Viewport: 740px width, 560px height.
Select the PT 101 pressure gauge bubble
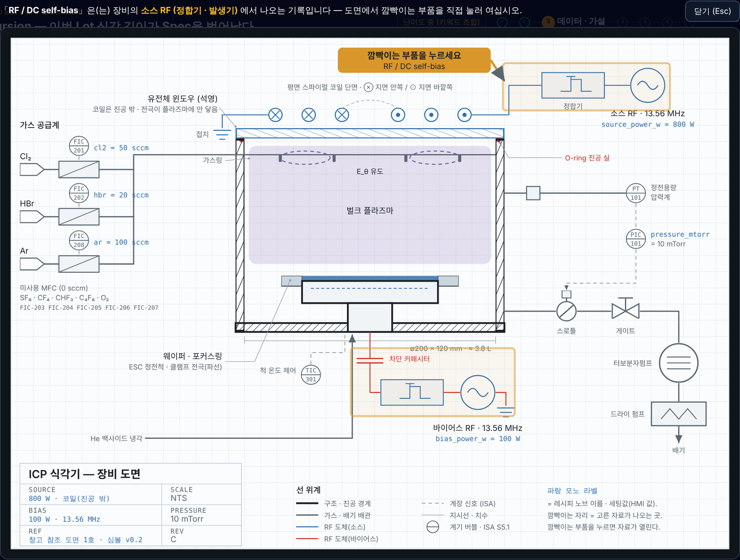pos(636,193)
